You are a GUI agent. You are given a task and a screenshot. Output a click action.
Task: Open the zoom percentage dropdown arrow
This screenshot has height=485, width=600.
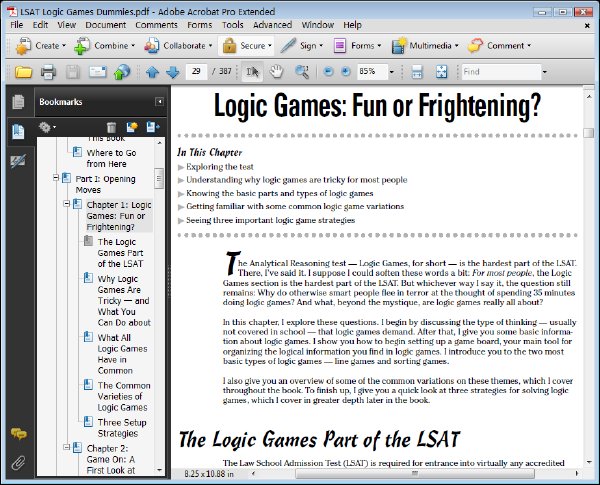391,72
